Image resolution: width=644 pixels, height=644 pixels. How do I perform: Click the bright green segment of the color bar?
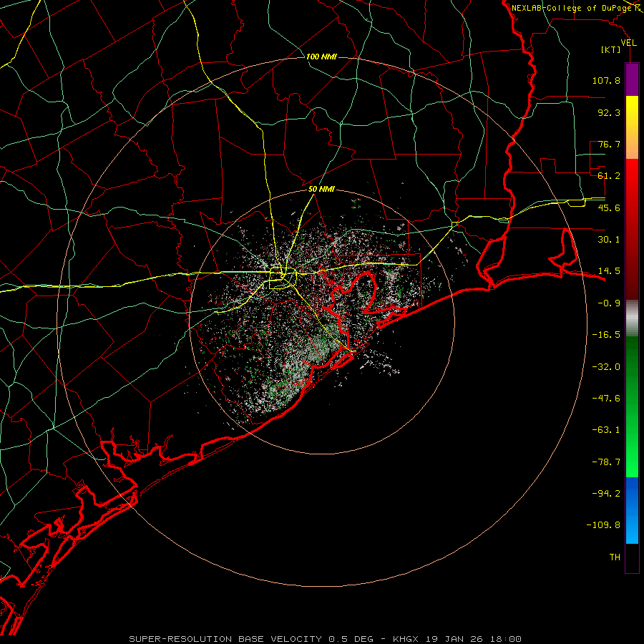point(632,406)
